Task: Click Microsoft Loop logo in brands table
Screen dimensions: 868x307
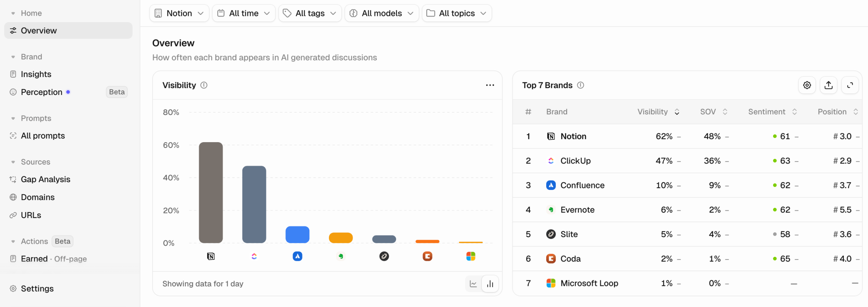Action: (x=551, y=283)
